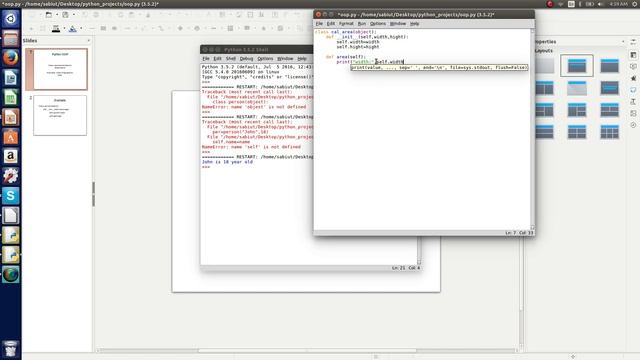Click the Line Color icon in Impress toolbar
This screenshot has height=360, width=640.
[x=56, y=29]
